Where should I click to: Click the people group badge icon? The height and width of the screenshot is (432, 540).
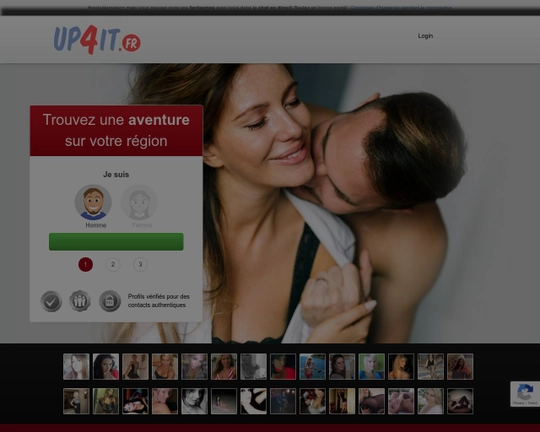(x=80, y=301)
